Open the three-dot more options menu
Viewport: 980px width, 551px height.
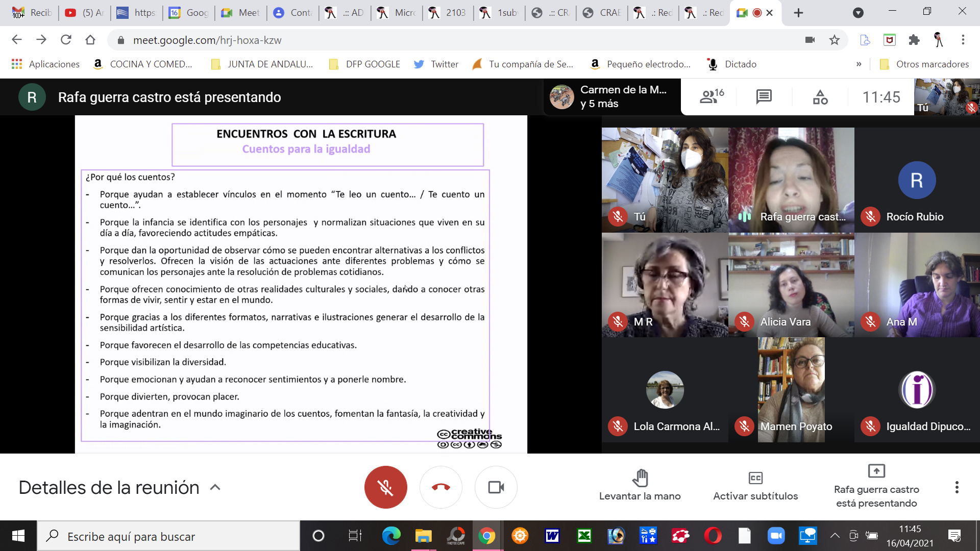click(x=957, y=487)
